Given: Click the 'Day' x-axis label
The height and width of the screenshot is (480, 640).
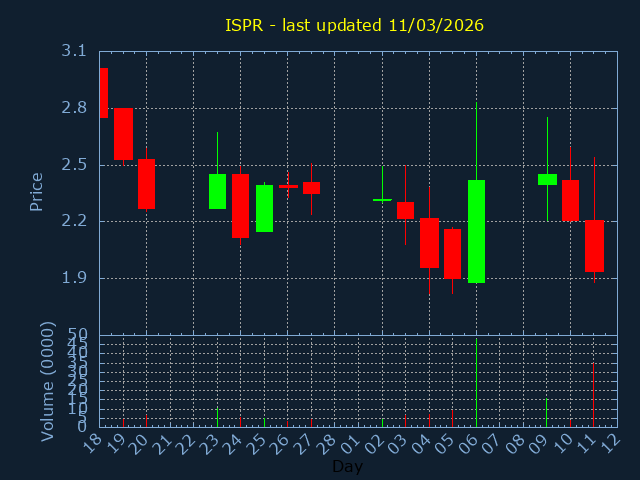Looking at the screenshot, I should [x=348, y=466].
